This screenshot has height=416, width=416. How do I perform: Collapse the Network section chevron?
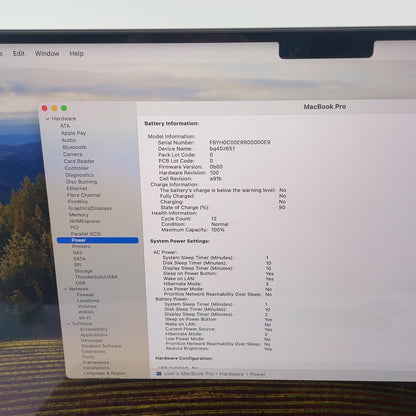point(65,289)
